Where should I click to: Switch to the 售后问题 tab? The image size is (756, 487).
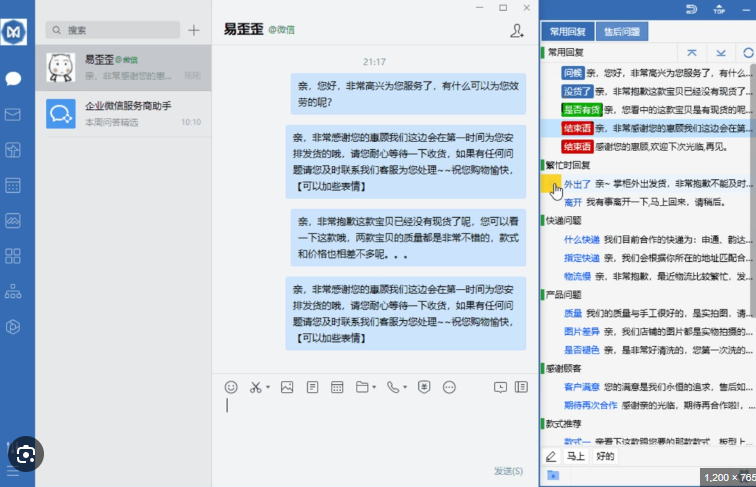pos(622,32)
